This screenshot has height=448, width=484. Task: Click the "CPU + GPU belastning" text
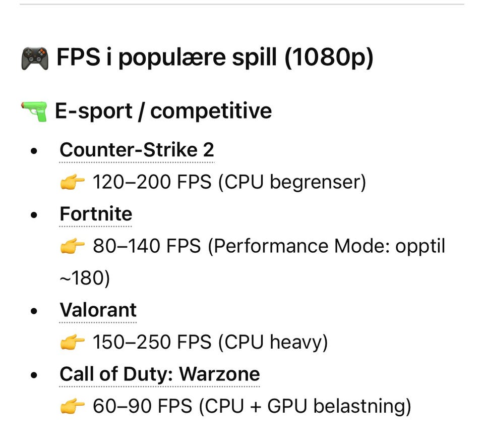click(x=305, y=406)
